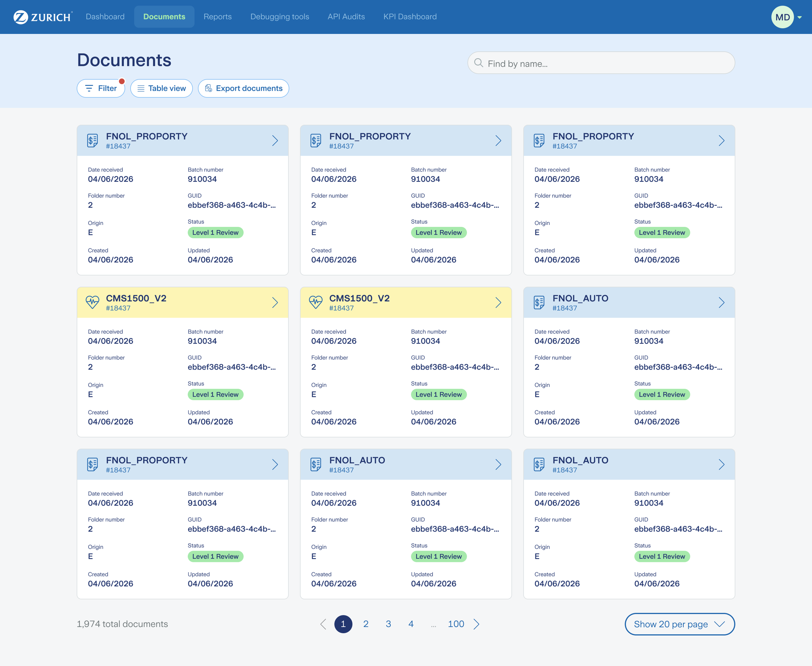Select page 3 in pagination
The height and width of the screenshot is (666, 812).
point(388,624)
